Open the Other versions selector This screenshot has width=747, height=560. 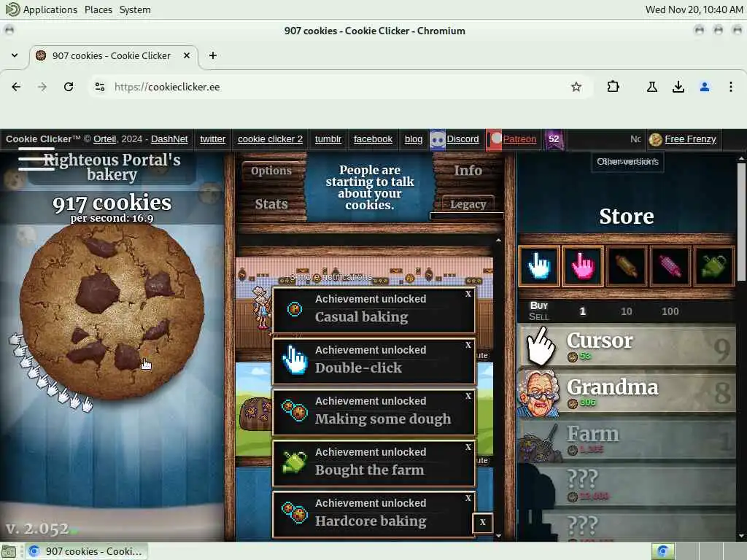tap(628, 162)
